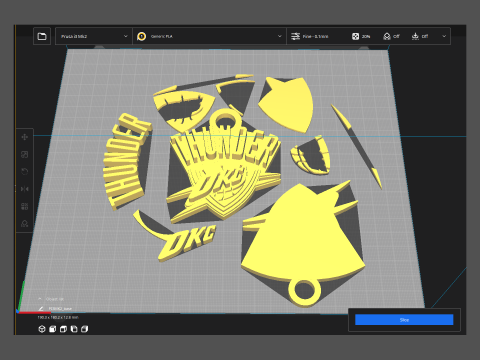Click the build plate adhesion Off icon
This screenshot has height=360, width=480.
[415, 36]
